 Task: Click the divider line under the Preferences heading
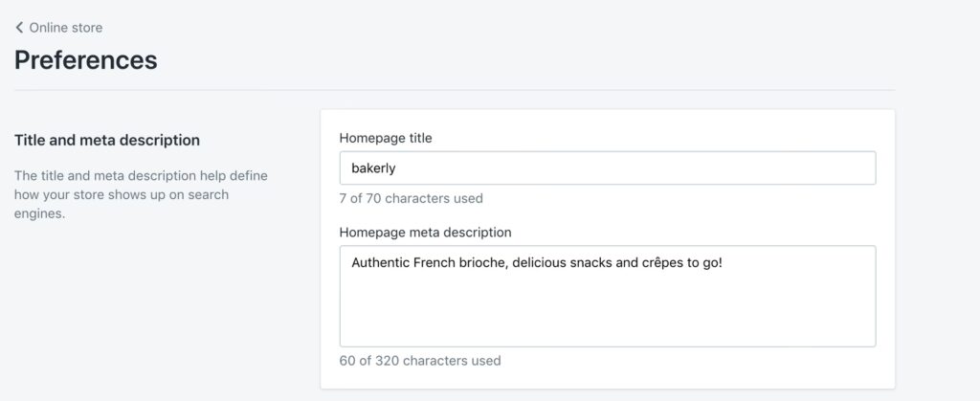(x=454, y=90)
